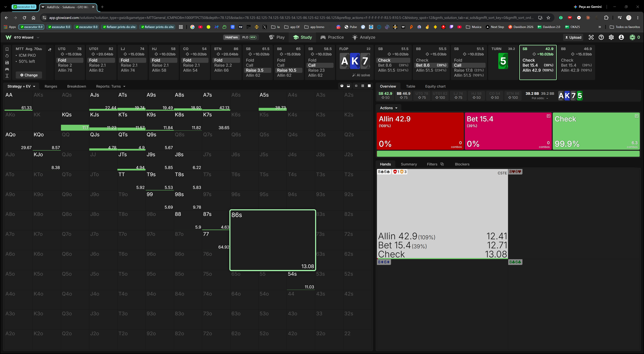Click the note icon on Check card
This screenshot has width=644, height=354.
point(636,116)
